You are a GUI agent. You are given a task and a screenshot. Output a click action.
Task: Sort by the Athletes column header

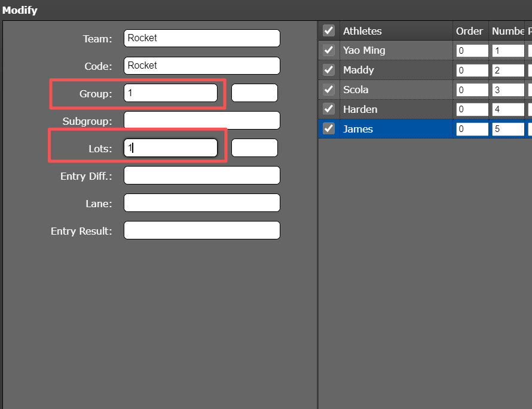tap(362, 31)
